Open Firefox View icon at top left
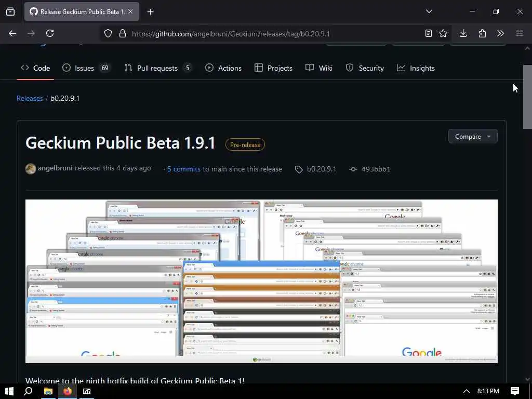This screenshot has width=532, height=399. click(x=10, y=11)
